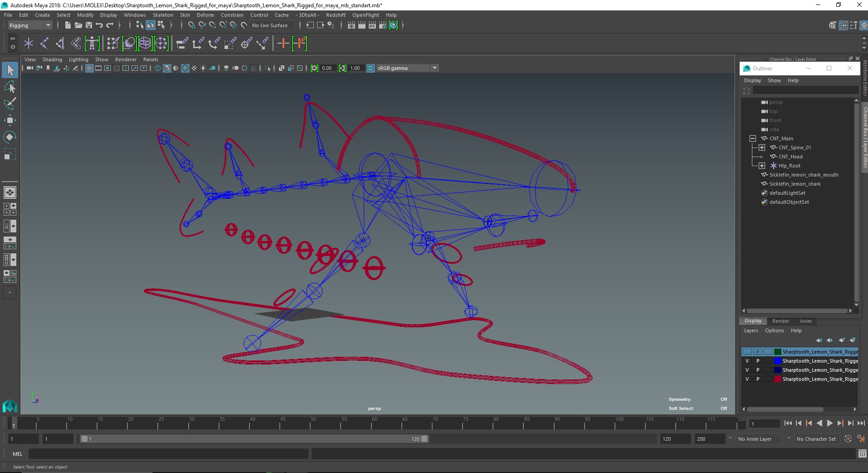Click the lattice deformer shelf icon
The height and width of the screenshot is (473, 868).
[x=145, y=44]
